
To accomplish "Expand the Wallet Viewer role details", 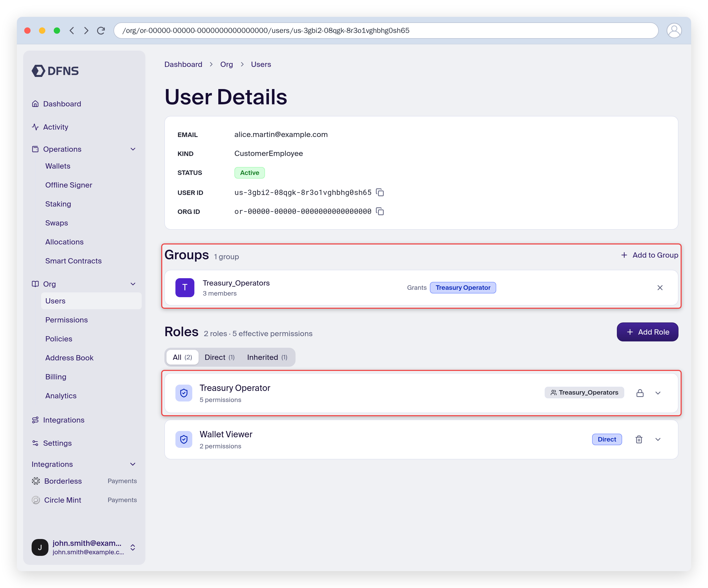I will pyautogui.click(x=658, y=439).
